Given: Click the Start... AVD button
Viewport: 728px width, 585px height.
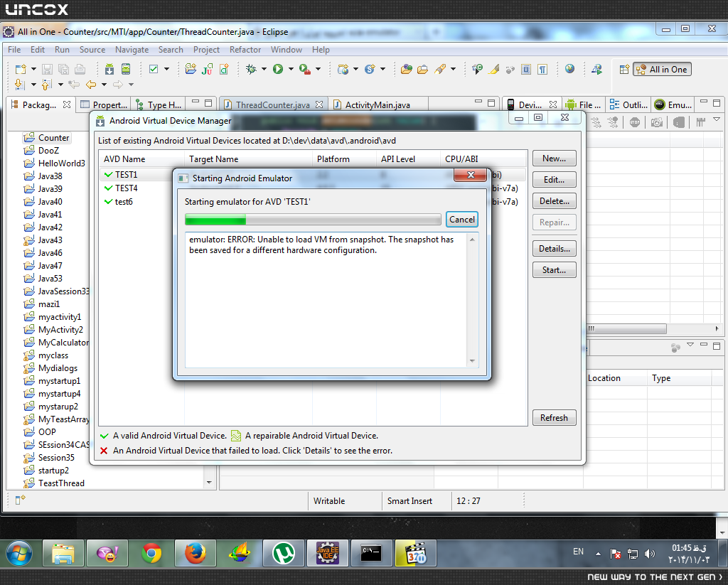Looking at the screenshot, I should 554,269.
